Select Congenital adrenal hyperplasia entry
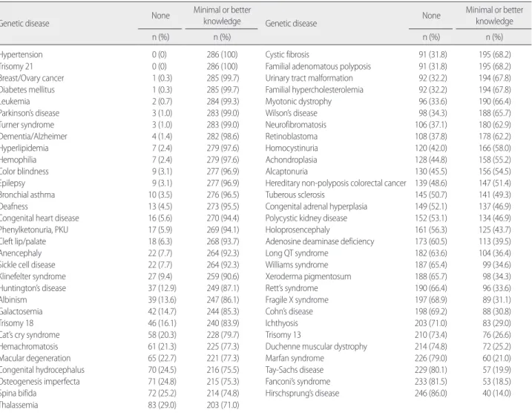532x413 pixels. (x=316, y=206)
